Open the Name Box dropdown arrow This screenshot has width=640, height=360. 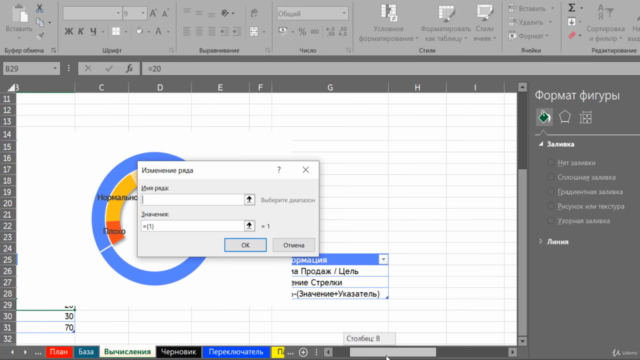point(55,69)
